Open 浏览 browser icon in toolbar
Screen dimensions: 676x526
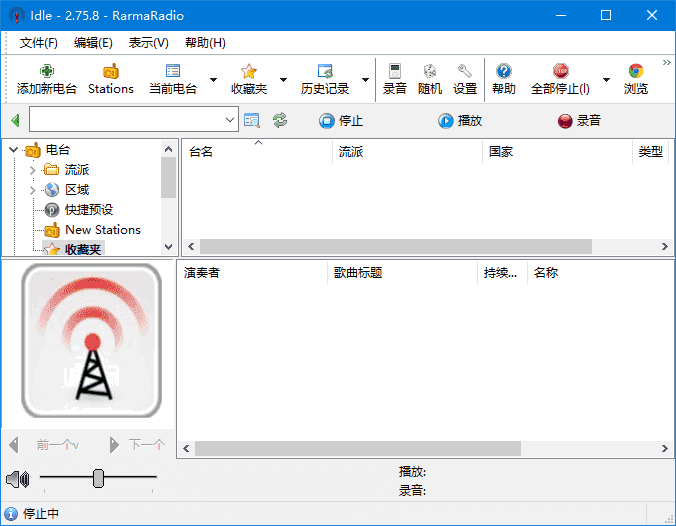pos(635,72)
